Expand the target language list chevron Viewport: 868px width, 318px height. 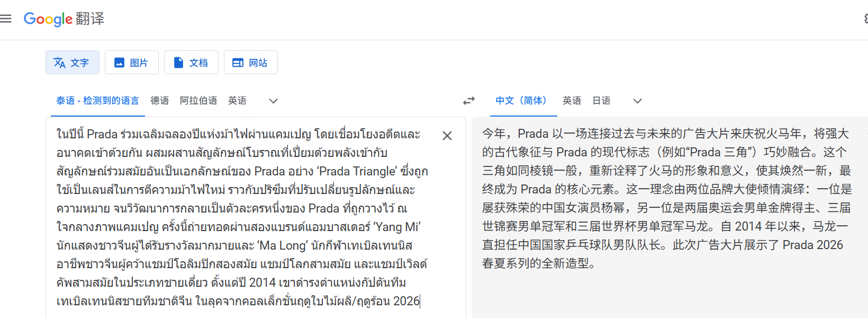tap(637, 101)
